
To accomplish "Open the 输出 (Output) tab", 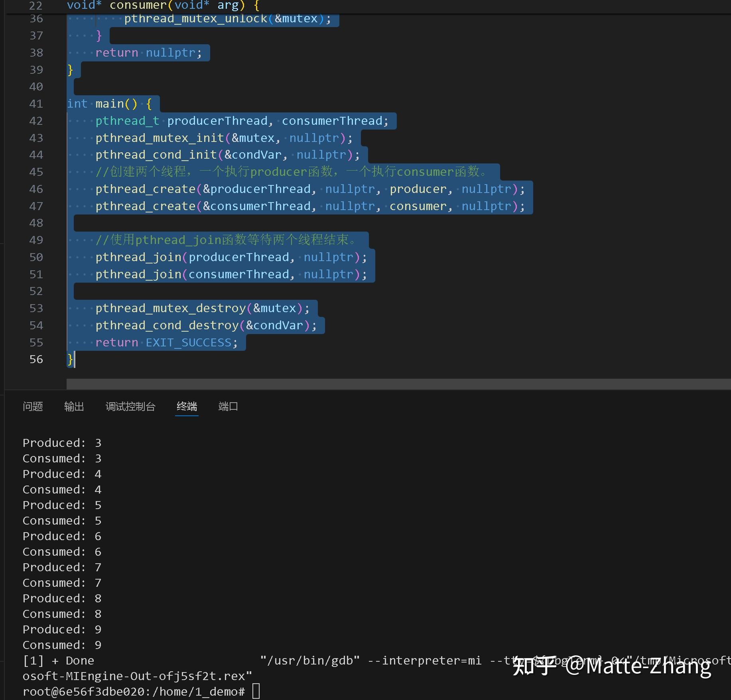I will click(74, 406).
